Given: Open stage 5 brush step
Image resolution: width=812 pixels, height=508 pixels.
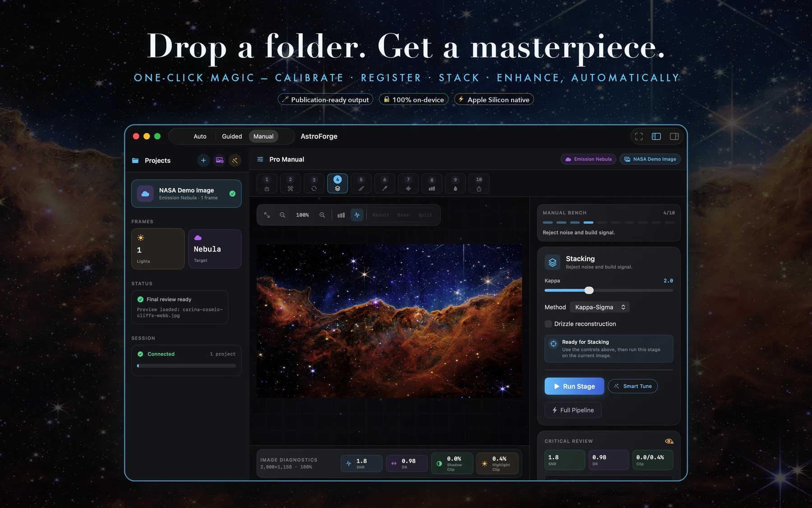Looking at the screenshot, I should 361,184.
